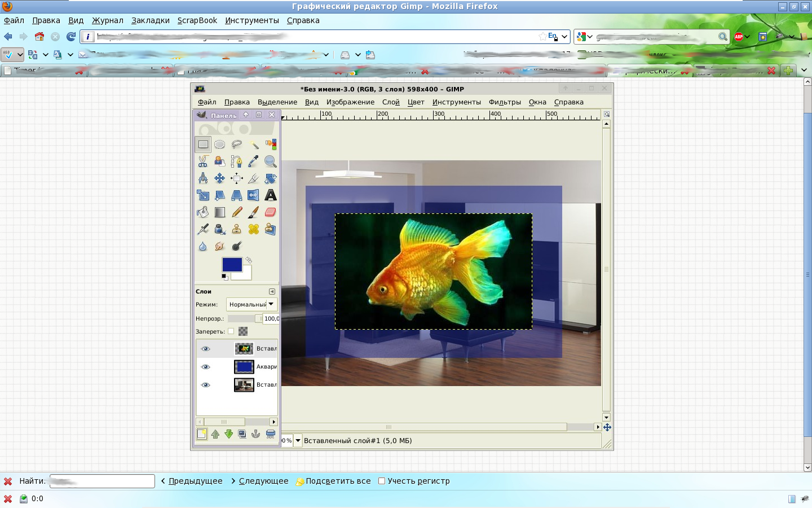Screen dimensions: 812x508
Task: Click Подсветить все button
Action: 333,481
